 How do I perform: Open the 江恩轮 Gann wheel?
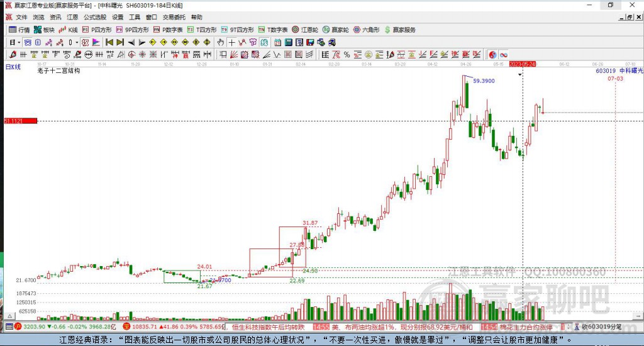coord(305,30)
